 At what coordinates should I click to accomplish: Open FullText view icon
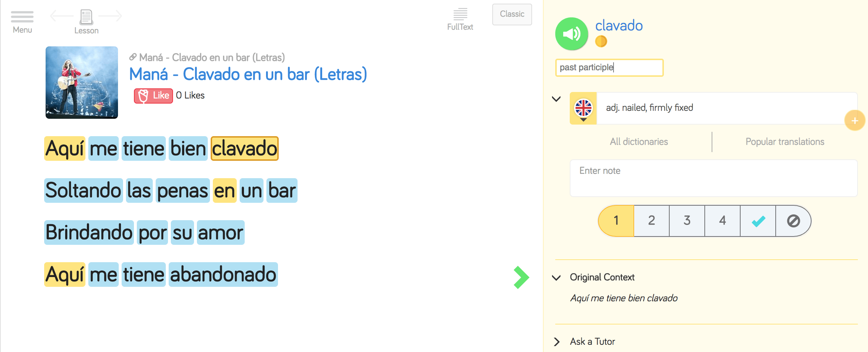(460, 15)
